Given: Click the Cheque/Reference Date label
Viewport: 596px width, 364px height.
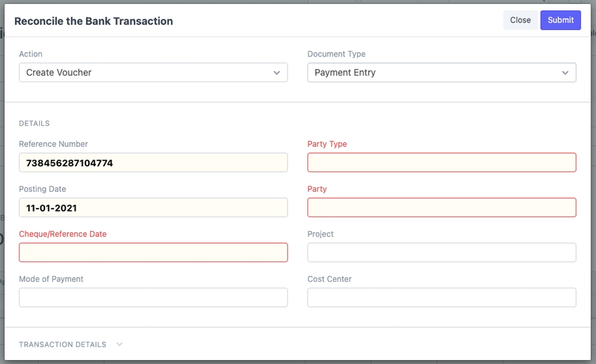Looking at the screenshot, I should pos(63,234).
